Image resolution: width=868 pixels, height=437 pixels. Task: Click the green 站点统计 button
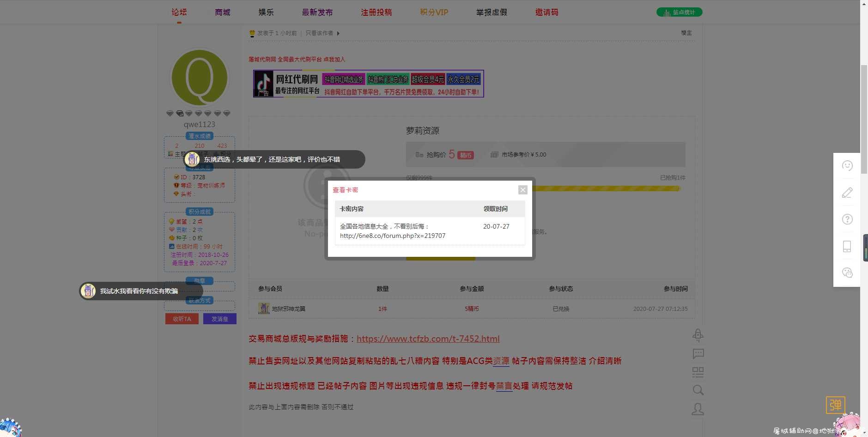pos(679,12)
